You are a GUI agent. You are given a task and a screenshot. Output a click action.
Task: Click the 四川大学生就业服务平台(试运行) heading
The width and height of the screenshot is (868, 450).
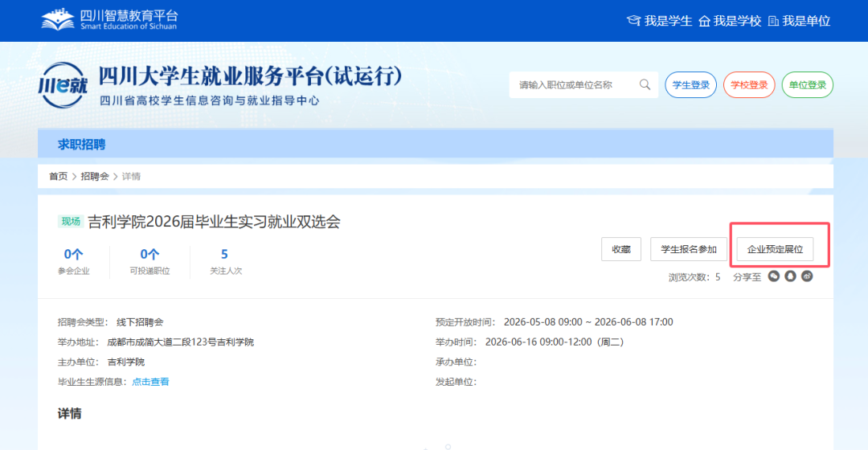click(251, 76)
